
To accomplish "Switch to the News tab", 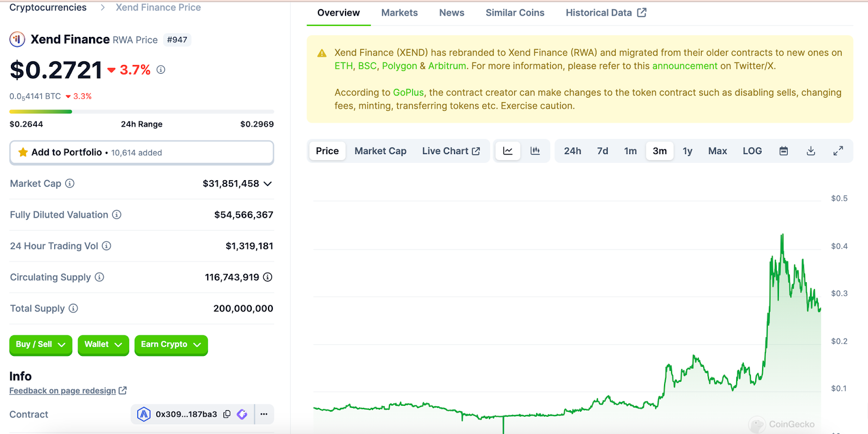I will coord(451,12).
